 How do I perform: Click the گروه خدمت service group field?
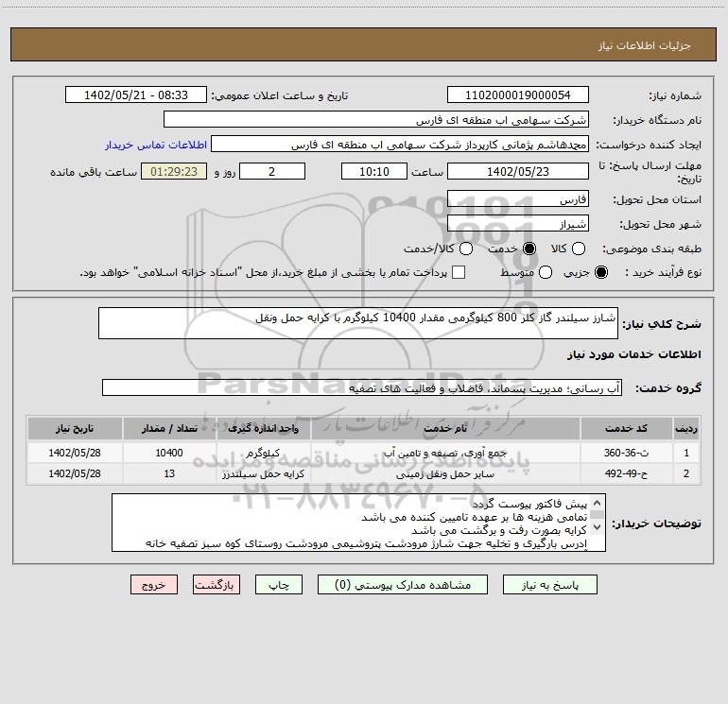[x=362, y=387]
